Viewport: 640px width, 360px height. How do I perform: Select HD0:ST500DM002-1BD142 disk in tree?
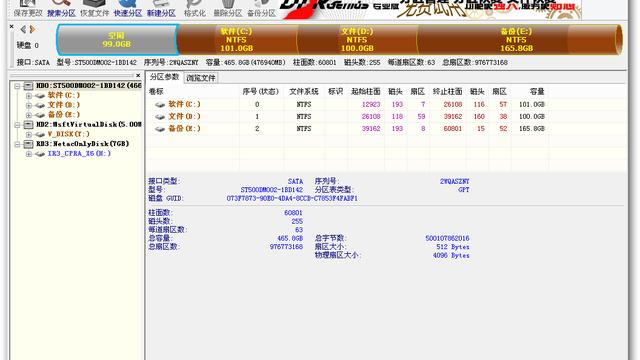(89, 86)
